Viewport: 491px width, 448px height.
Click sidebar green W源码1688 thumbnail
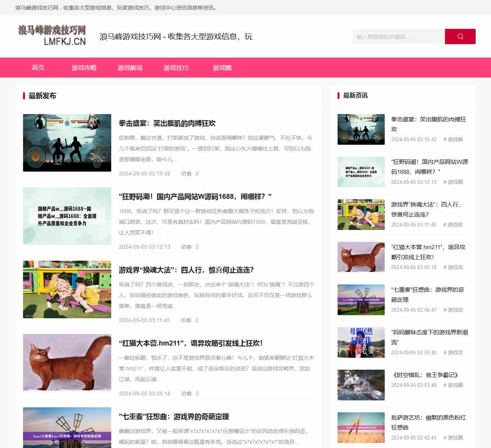click(x=361, y=172)
